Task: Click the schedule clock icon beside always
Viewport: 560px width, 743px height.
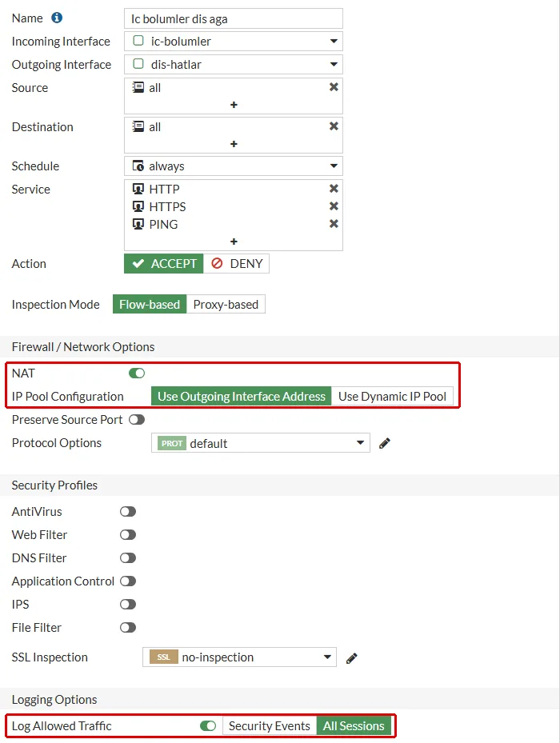Action: 138,166
